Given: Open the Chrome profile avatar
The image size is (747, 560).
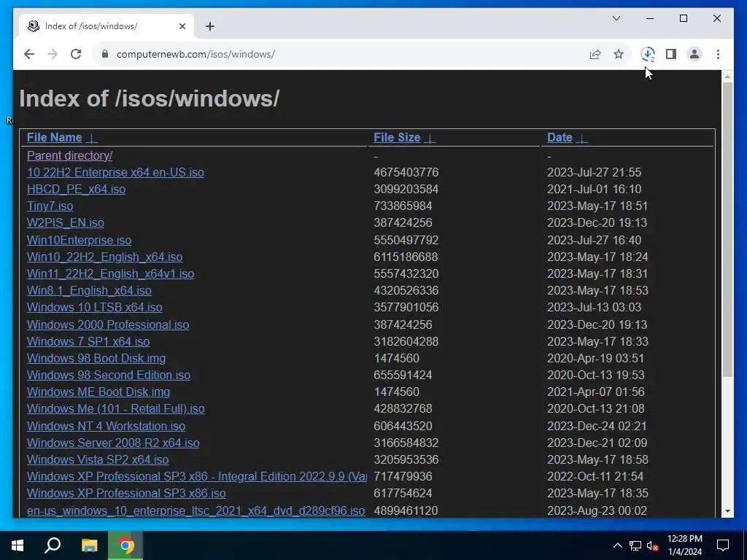Looking at the screenshot, I should pos(694,54).
